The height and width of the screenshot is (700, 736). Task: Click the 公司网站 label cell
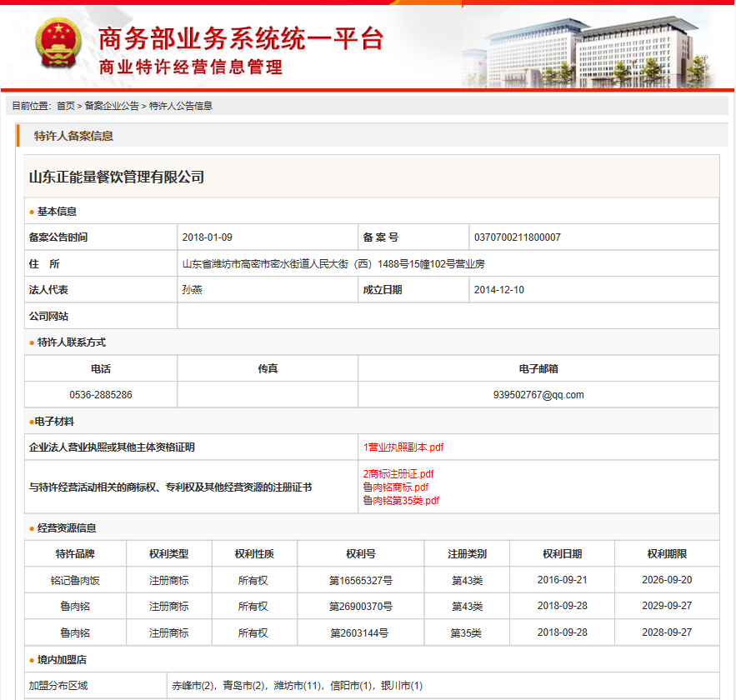coord(101,316)
